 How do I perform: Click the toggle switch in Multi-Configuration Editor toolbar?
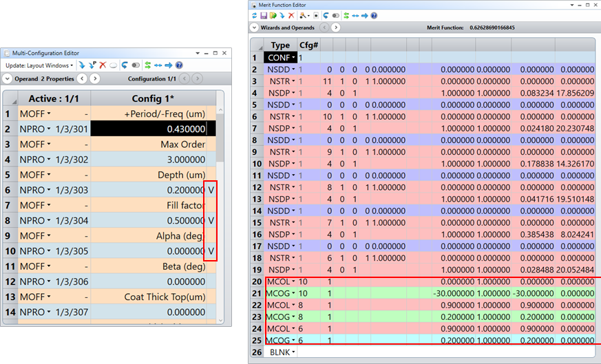click(x=136, y=65)
